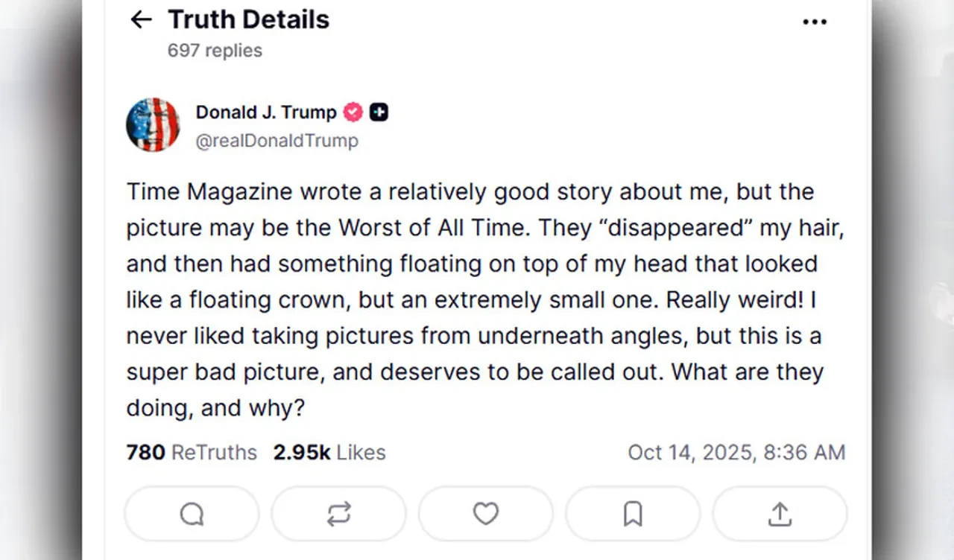The image size is (954, 560).
Task: Open the @realDonaldTrump profile handle
Action: tap(277, 141)
